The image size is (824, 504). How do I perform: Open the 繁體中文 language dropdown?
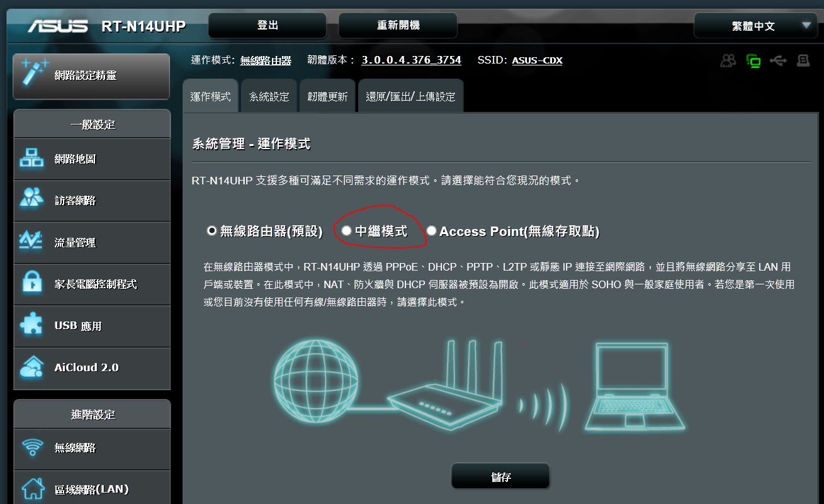point(755,26)
